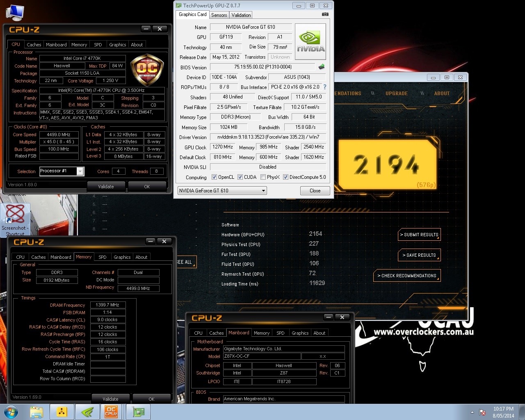The image size is (525, 420).
Task: Click the NVIDIA logo in GPU-Z
Action: [x=310, y=42]
